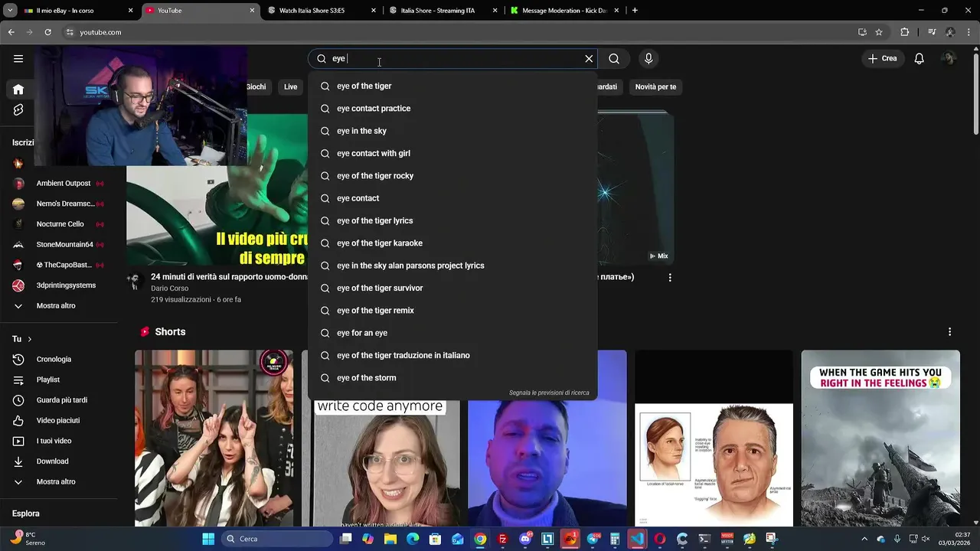Viewport: 980px width, 551px height.
Task: Click the Crea create button
Action: coord(882,58)
